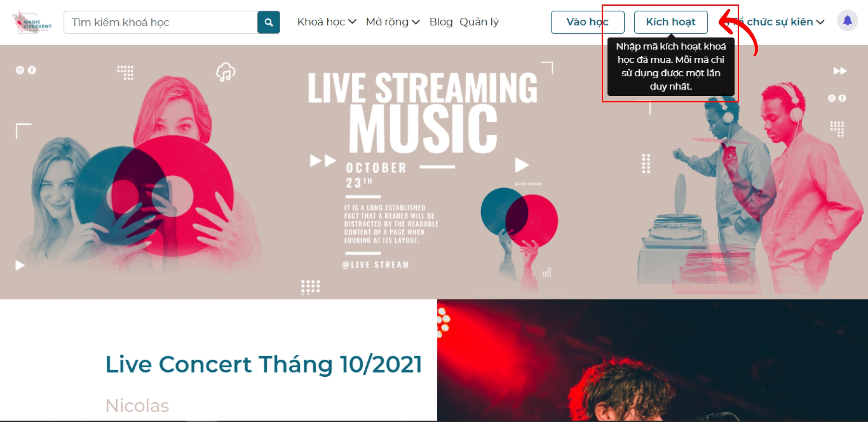Click the cloud music icon in banner
The height and width of the screenshot is (422, 868).
[226, 72]
